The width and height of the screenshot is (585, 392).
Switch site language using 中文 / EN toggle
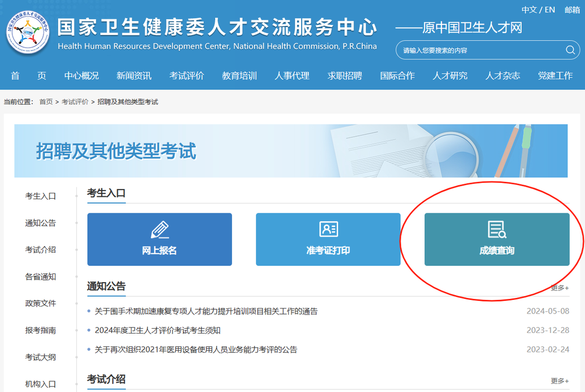click(x=539, y=9)
